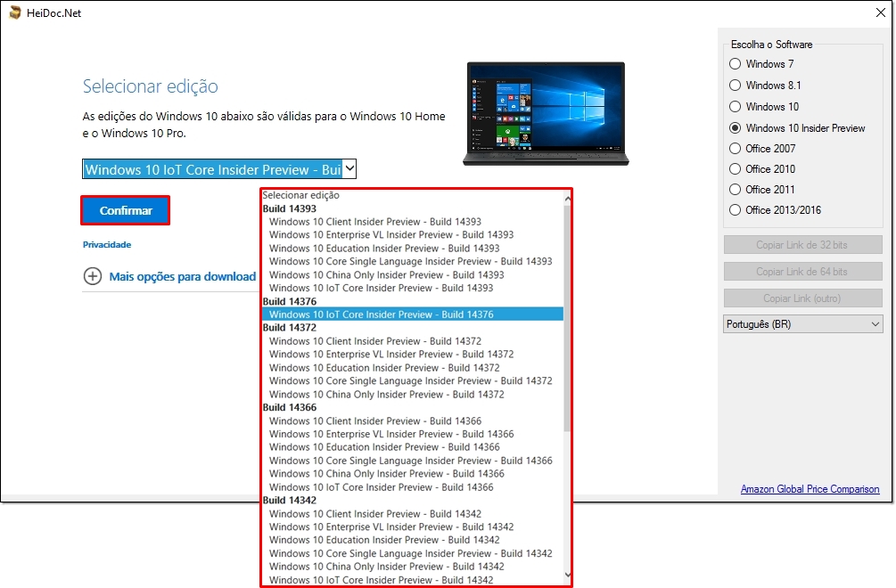Select Windows 10 Client Insider Preview - Build 14342
Image resolution: width=896 pixels, height=588 pixels.
click(x=413, y=514)
